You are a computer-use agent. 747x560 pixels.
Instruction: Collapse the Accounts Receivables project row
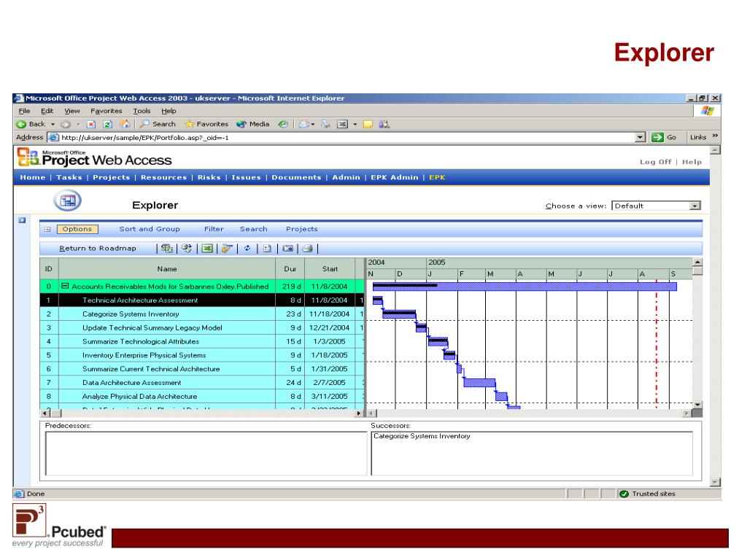(x=65, y=286)
